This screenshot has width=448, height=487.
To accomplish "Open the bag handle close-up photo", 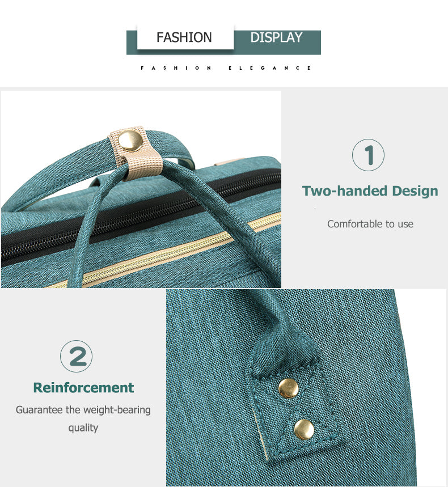I will click(x=141, y=189).
